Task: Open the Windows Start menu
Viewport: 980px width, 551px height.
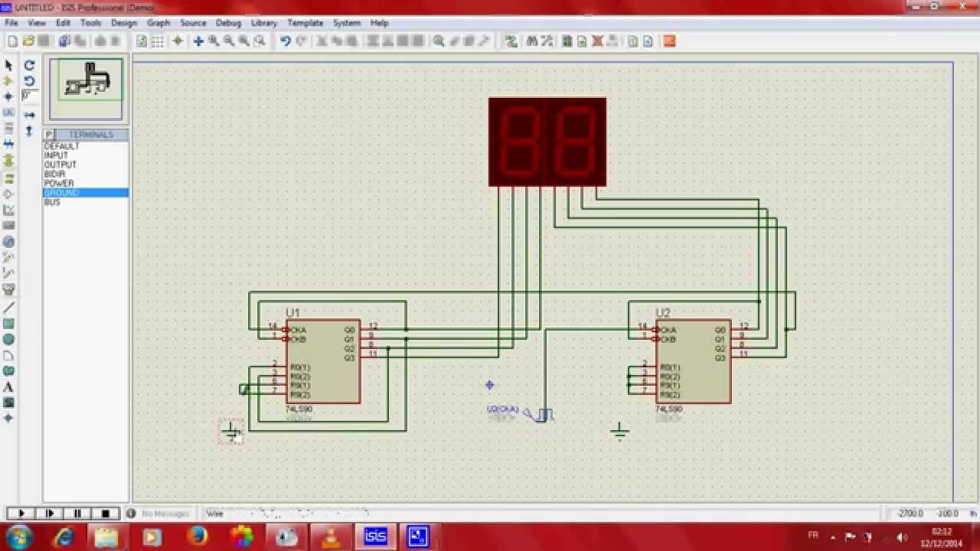Action: (18, 536)
